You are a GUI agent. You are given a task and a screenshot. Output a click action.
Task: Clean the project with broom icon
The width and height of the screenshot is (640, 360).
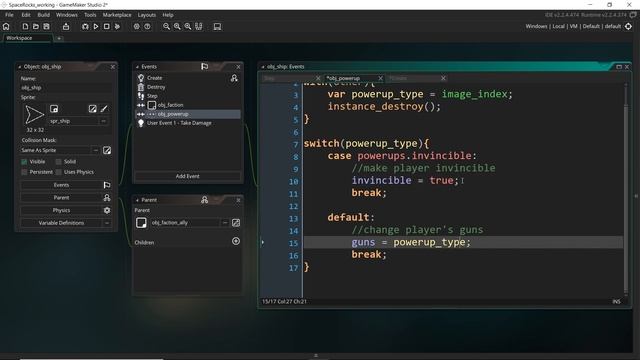pyautogui.click(x=117, y=27)
